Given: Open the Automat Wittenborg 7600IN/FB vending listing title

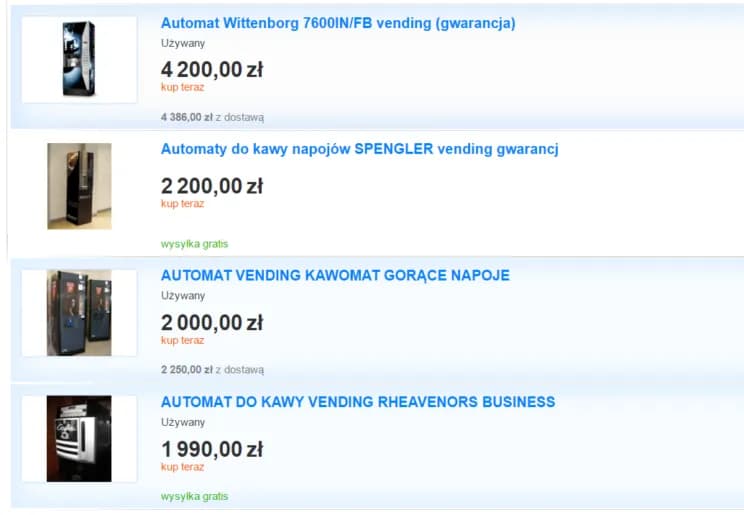Looking at the screenshot, I should [338, 23].
